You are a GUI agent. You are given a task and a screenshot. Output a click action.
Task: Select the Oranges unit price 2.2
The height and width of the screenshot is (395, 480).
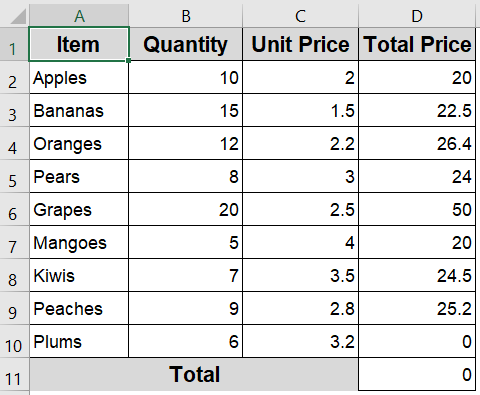(300, 143)
